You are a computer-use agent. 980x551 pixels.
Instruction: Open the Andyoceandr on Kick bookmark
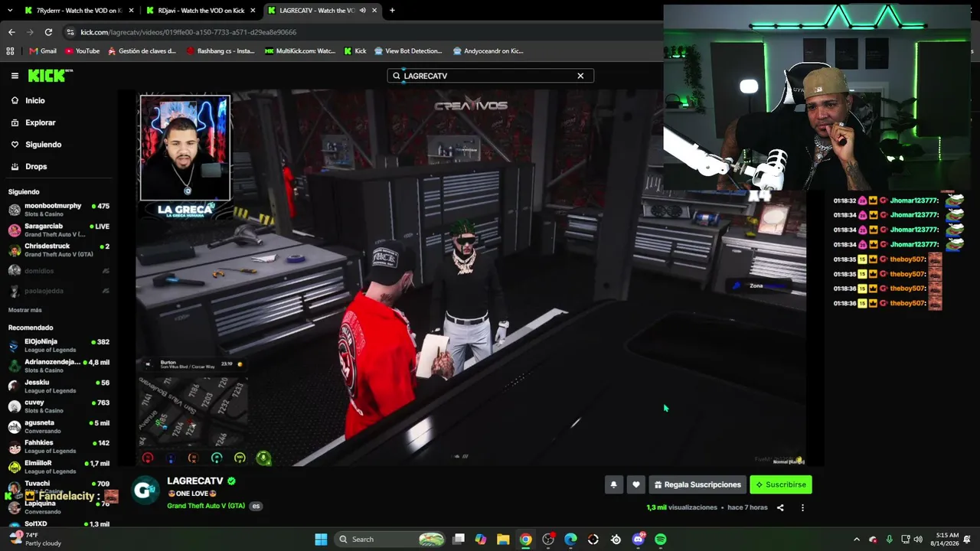(x=488, y=51)
